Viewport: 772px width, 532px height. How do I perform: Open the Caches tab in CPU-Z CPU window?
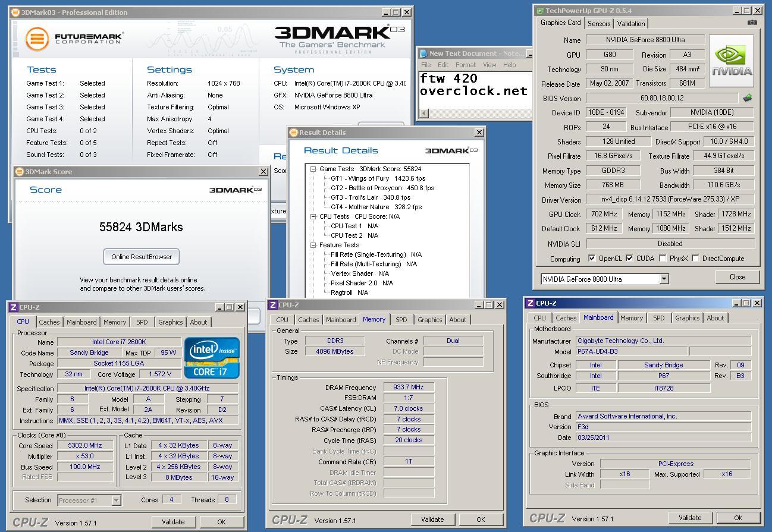pyautogui.click(x=49, y=322)
